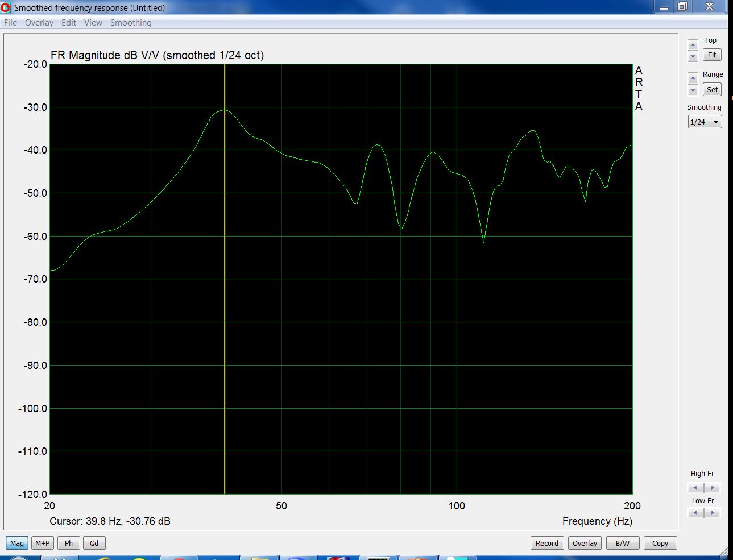Click the window resize grip
This screenshot has width=733, height=560.
pyautogui.click(x=724, y=551)
